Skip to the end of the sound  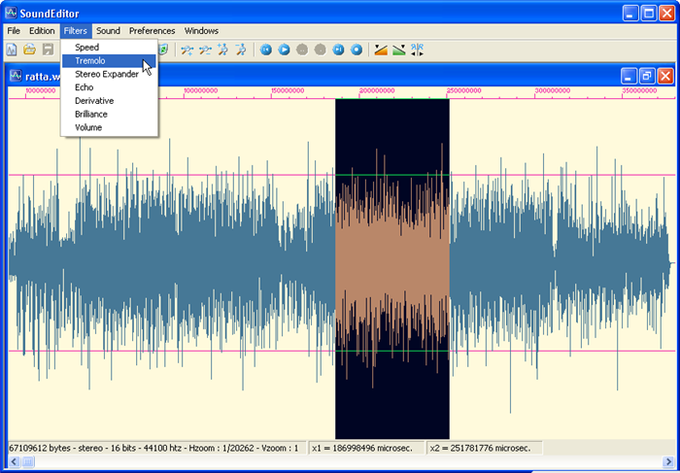[338, 50]
